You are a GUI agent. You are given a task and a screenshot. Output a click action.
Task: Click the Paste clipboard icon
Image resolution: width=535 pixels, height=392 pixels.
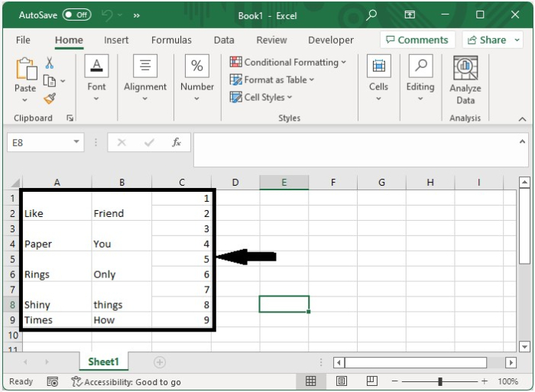(25, 70)
